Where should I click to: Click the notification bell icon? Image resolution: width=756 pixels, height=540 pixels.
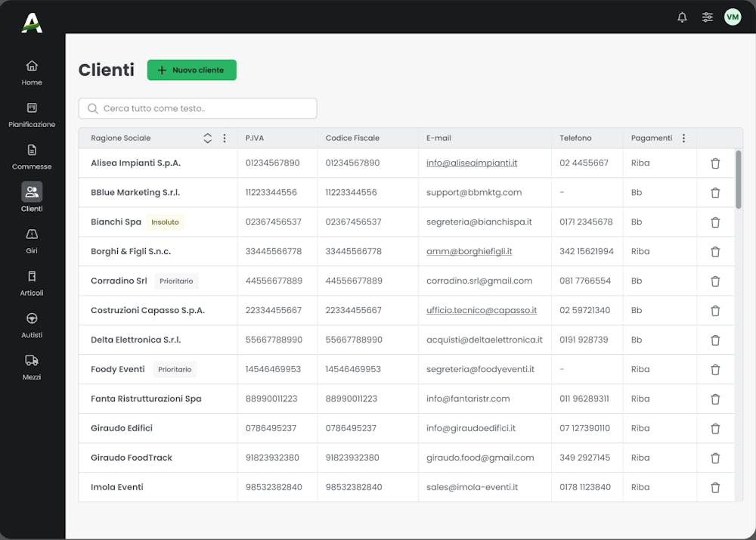coord(682,17)
